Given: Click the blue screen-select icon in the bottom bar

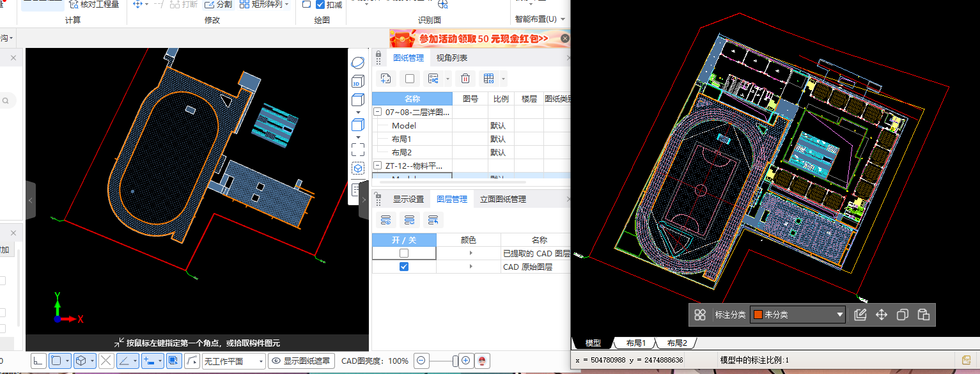Looking at the screenshot, I should click(x=173, y=361).
